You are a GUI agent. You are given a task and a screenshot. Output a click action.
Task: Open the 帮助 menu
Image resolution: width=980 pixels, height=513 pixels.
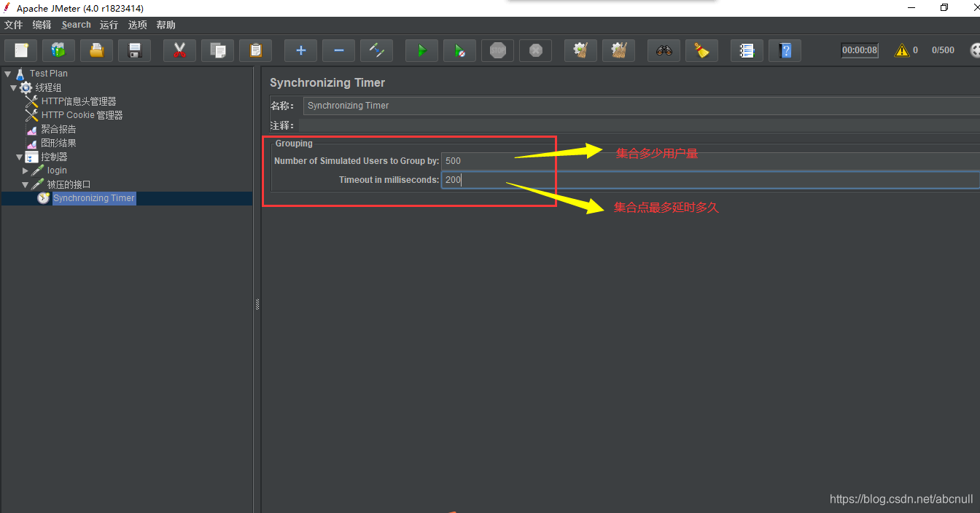coord(166,25)
